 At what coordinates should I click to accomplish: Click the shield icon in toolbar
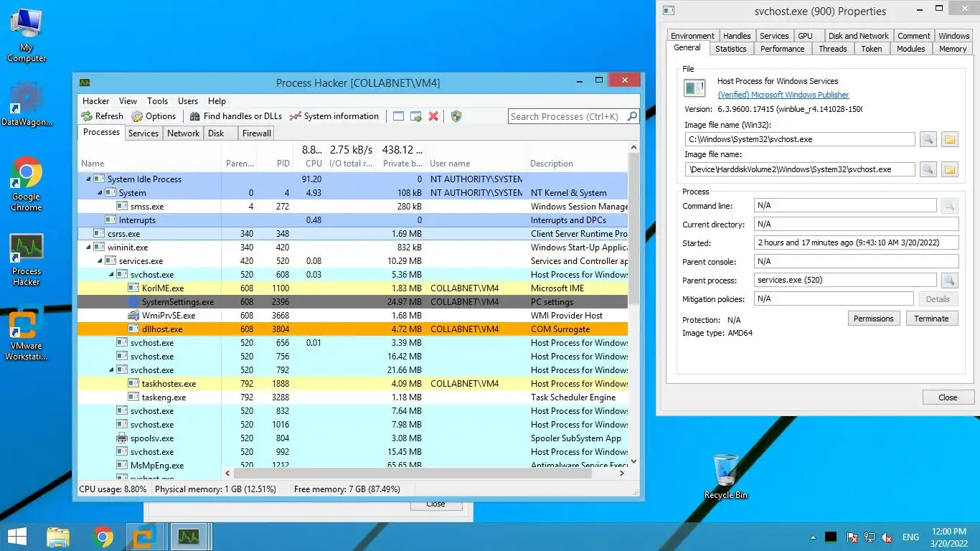click(x=456, y=116)
